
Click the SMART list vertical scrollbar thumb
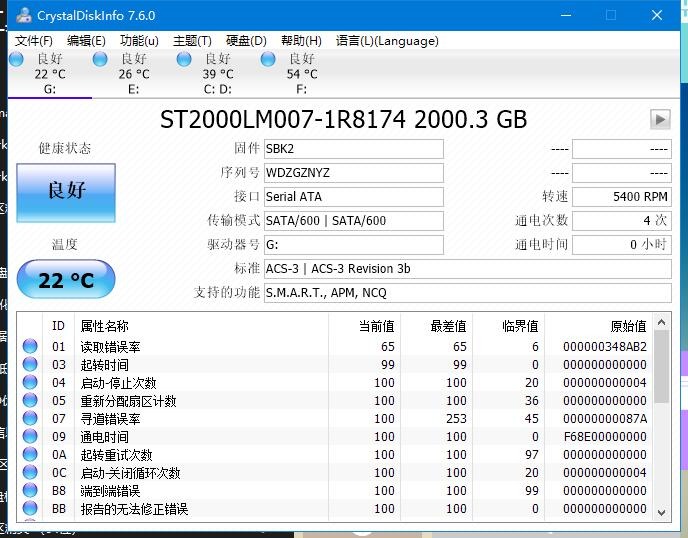tap(662, 367)
